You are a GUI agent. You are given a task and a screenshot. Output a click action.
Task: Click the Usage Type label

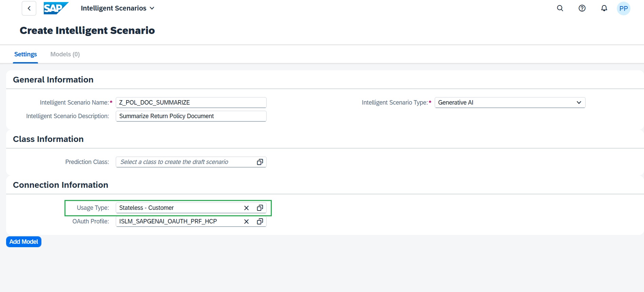point(93,208)
